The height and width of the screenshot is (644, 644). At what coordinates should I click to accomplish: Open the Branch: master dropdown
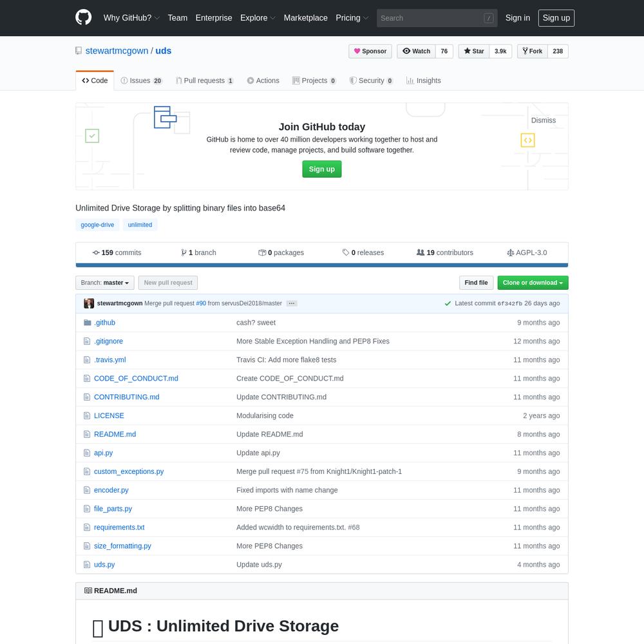(105, 283)
